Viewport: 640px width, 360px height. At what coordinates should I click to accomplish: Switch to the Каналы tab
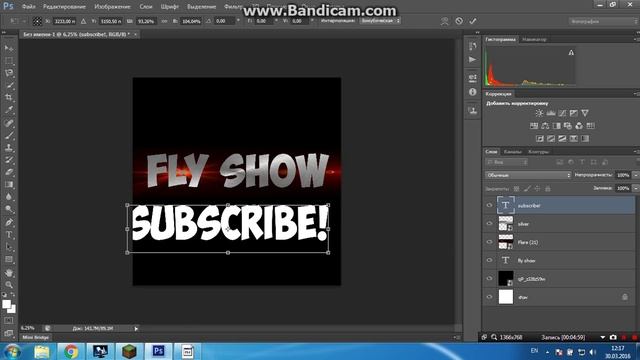click(513, 152)
